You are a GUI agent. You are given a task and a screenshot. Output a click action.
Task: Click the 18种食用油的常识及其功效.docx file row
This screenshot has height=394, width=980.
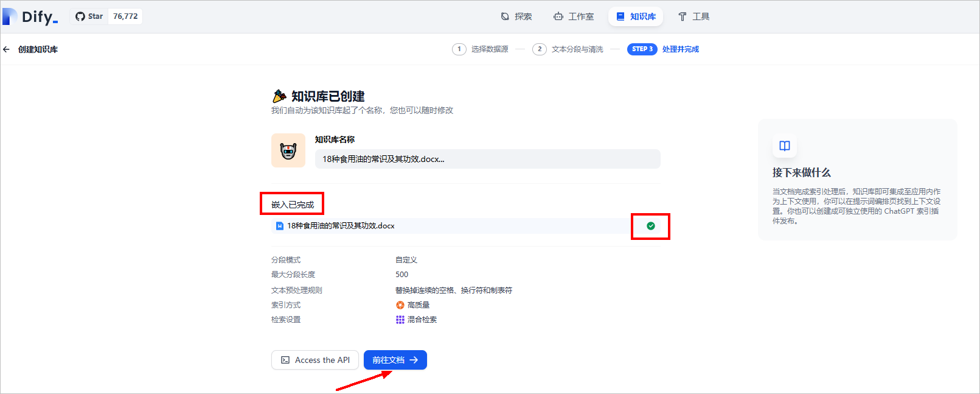(466, 226)
